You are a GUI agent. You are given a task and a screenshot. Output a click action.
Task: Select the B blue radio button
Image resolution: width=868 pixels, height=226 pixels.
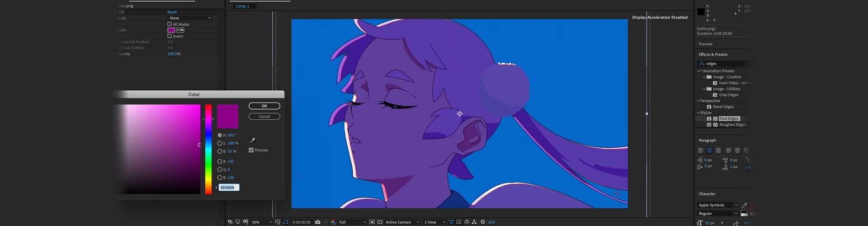point(220,178)
